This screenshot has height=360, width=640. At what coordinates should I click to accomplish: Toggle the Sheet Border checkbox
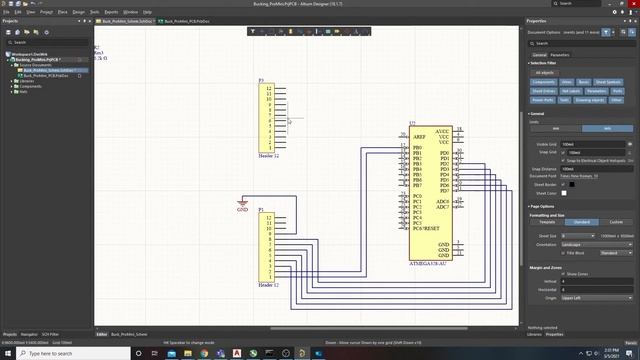(563, 184)
